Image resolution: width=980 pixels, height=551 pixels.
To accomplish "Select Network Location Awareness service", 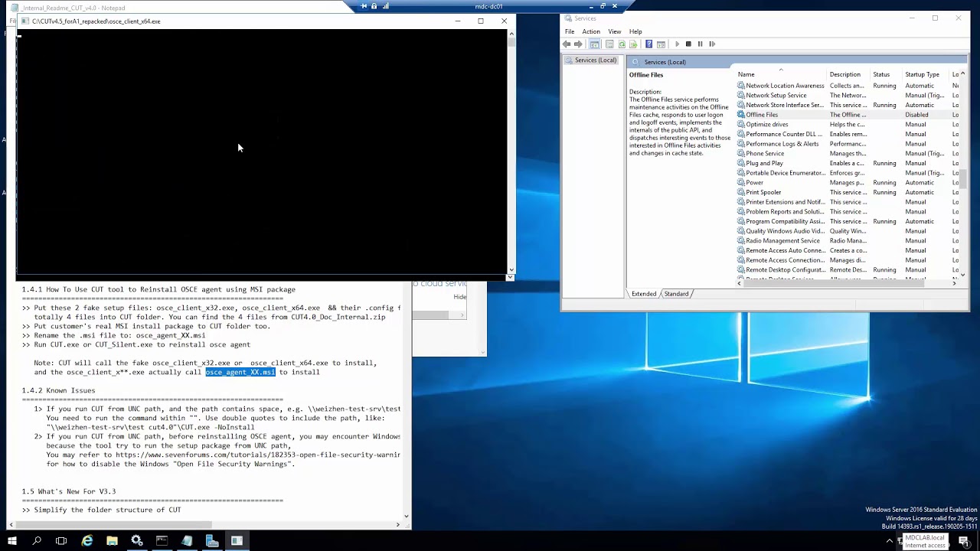I will [848, 86].
